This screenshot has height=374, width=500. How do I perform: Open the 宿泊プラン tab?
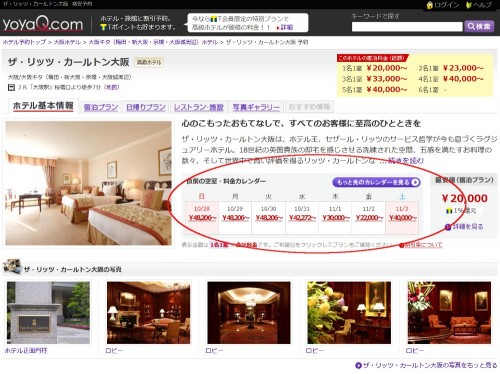101,107
